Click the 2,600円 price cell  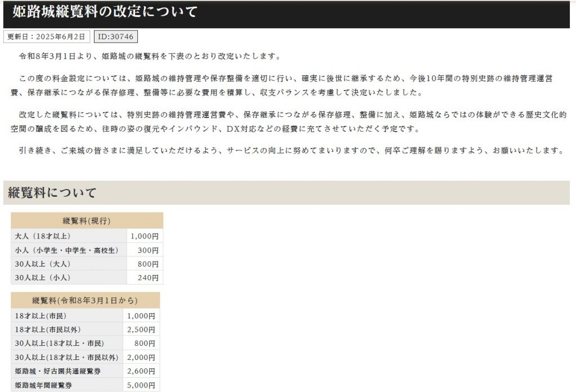(x=141, y=371)
